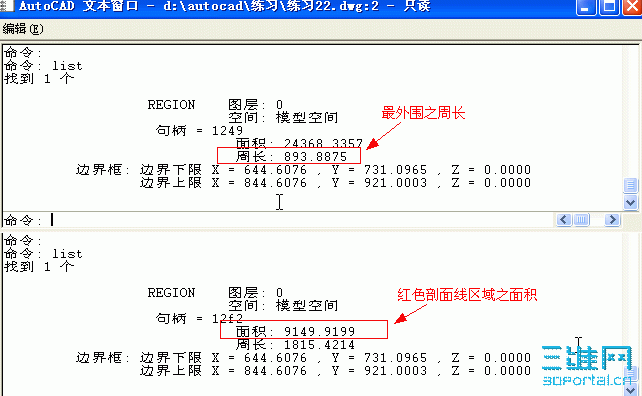Maximize the AutoCAD text window
The height and width of the screenshot is (396, 642).
609,7
